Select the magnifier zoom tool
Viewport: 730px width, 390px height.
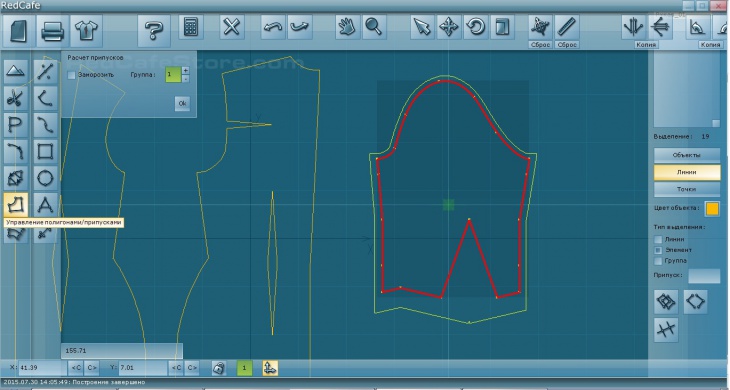tap(373, 27)
